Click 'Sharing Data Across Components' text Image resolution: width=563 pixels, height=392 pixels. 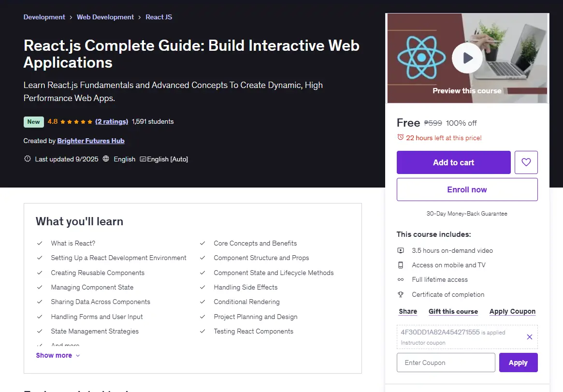click(x=101, y=302)
